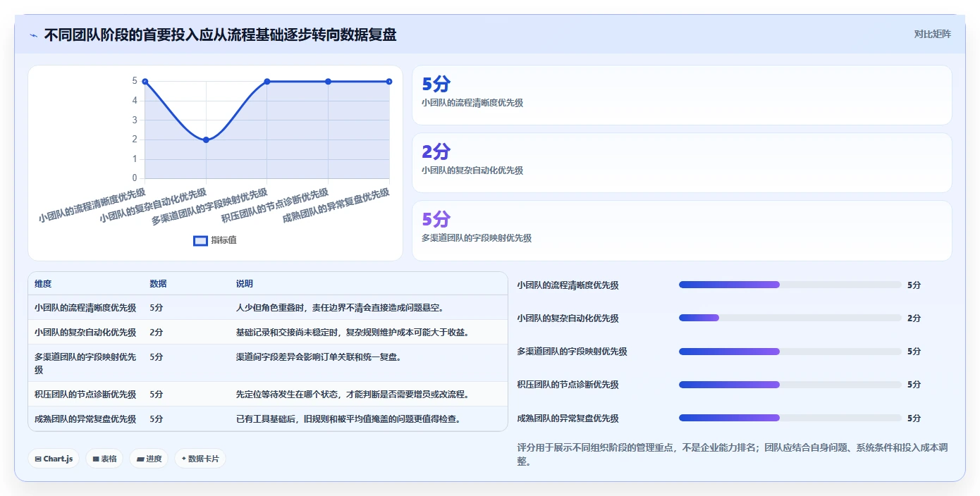This screenshot has height=496, width=980.
Task: Select the 对比矩阵 label in the header
Action: (x=932, y=34)
